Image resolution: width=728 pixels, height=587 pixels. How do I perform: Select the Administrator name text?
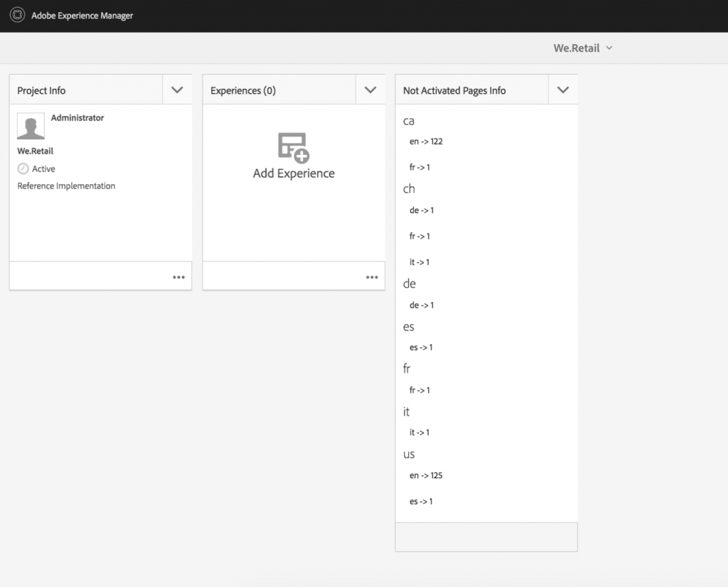[77, 118]
